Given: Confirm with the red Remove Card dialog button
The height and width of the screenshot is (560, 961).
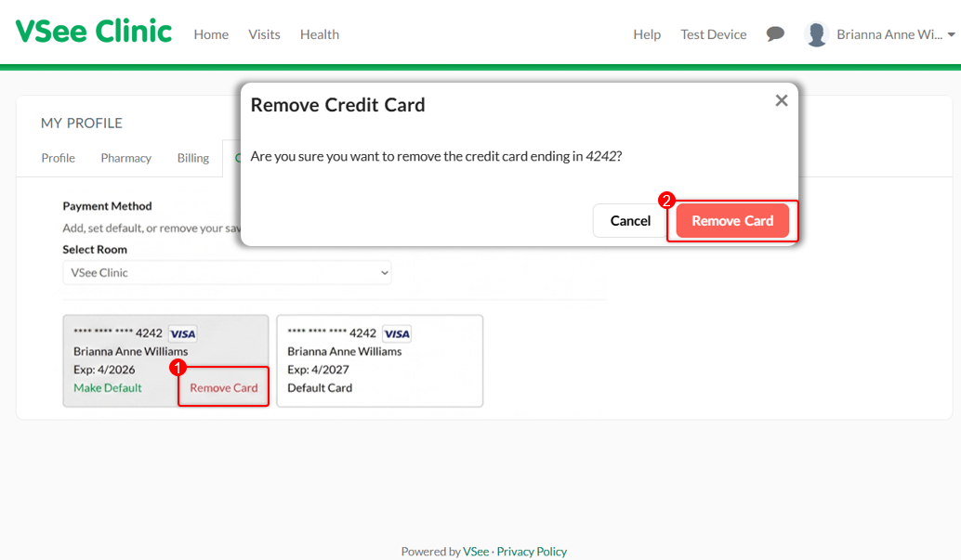Looking at the screenshot, I should tap(732, 221).
